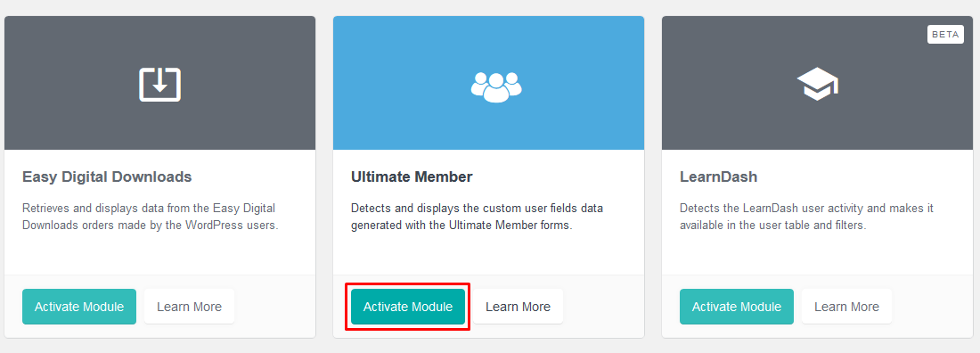Select the Easy Digital Downloads title
This screenshot has height=353, width=980.
tap(107, 177)
